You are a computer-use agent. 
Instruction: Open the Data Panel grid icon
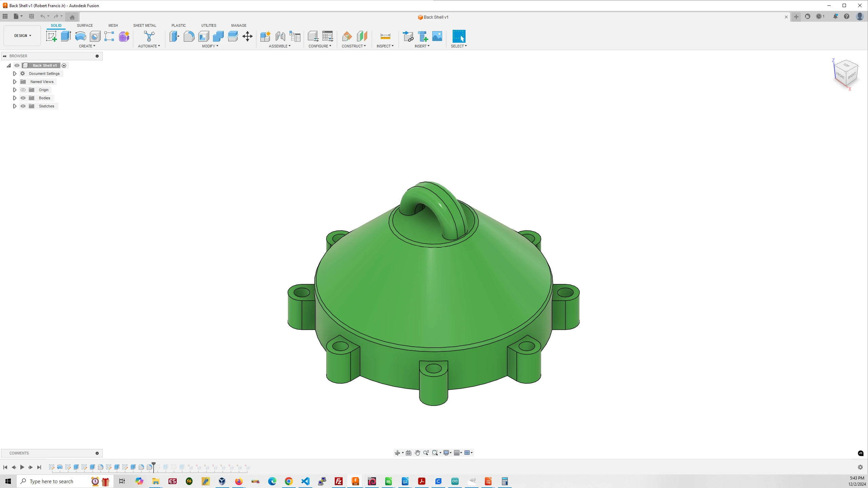(5, 16)
